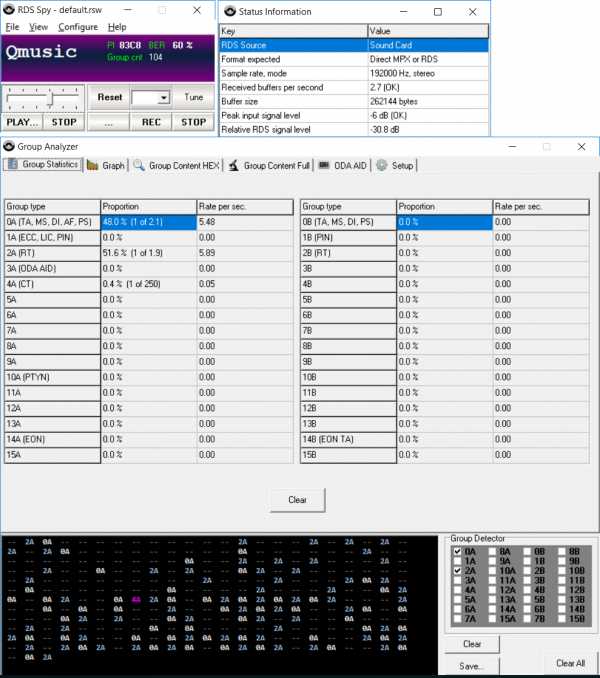Click the Clear button above Save...
600x678 pixels.
[472, 644]
